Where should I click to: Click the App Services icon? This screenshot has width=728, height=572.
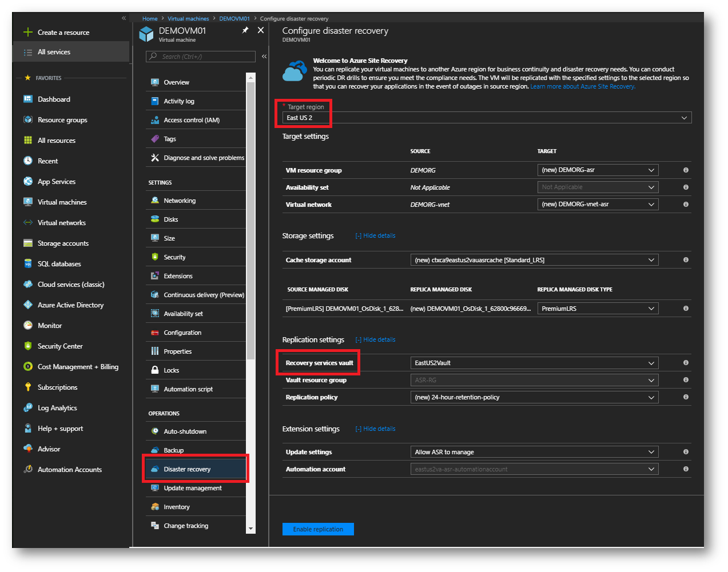[x=27, y=181]
